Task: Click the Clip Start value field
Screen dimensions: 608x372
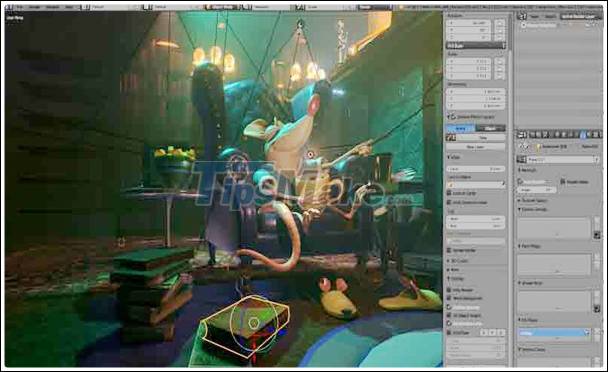Action: 476,219
